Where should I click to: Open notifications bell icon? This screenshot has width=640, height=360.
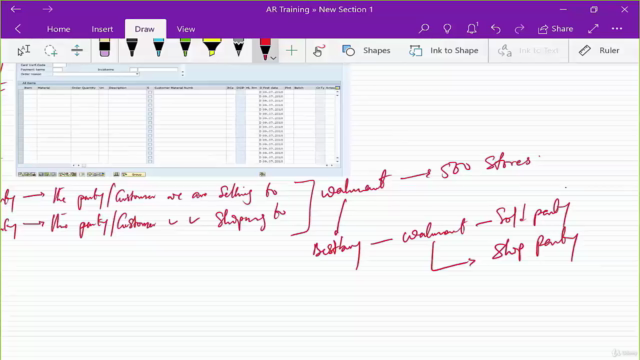(x=472, y=29)
